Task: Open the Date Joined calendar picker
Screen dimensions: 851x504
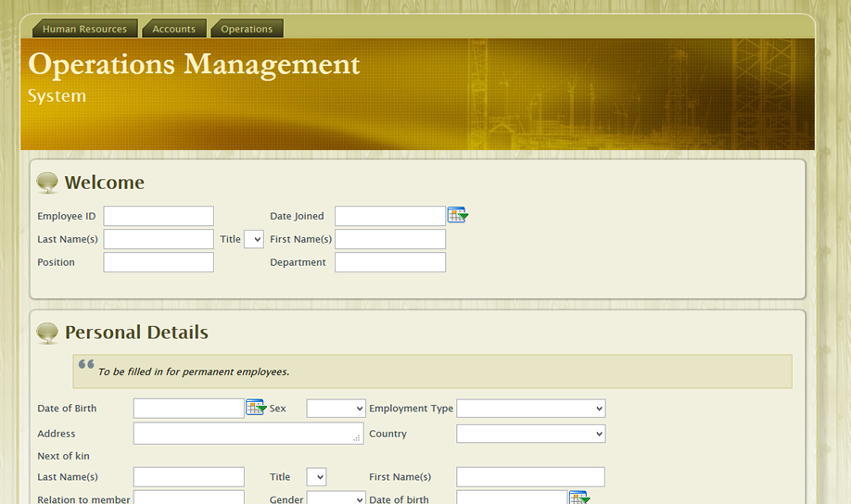Action: coord(457,215)
